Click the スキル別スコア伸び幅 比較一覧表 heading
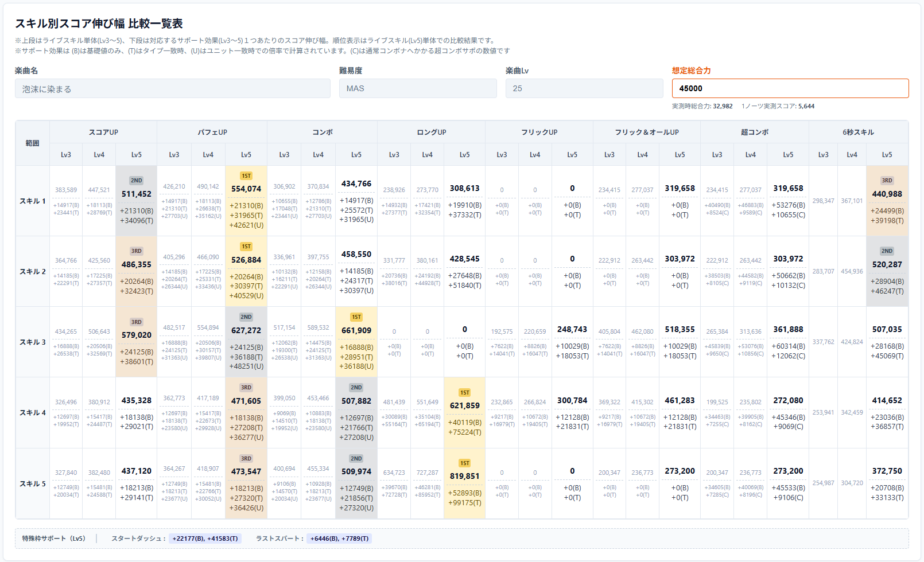924x562 pixels. 99,24
